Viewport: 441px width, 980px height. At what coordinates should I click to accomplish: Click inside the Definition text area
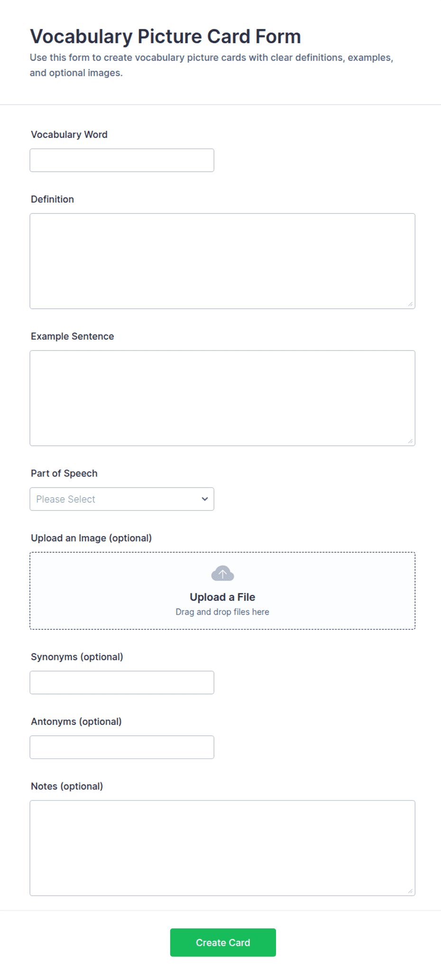(x=222, y=261)
